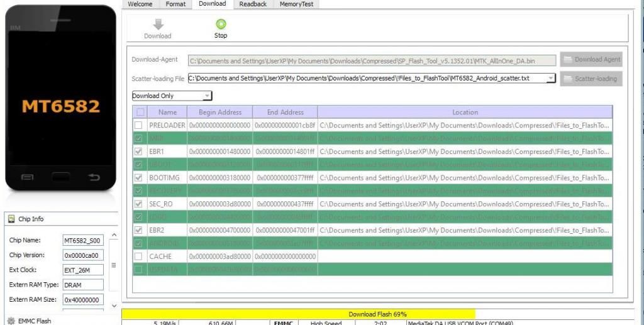Toggle the select-all checkbox in table header
This screenshot has width=644, height=325.
pyautogui.click(x=141, y=112)
